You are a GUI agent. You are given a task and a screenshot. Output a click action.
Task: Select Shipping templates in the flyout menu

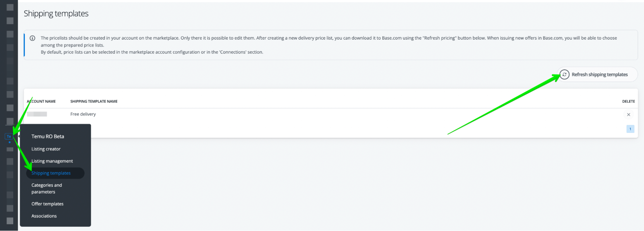51,173
